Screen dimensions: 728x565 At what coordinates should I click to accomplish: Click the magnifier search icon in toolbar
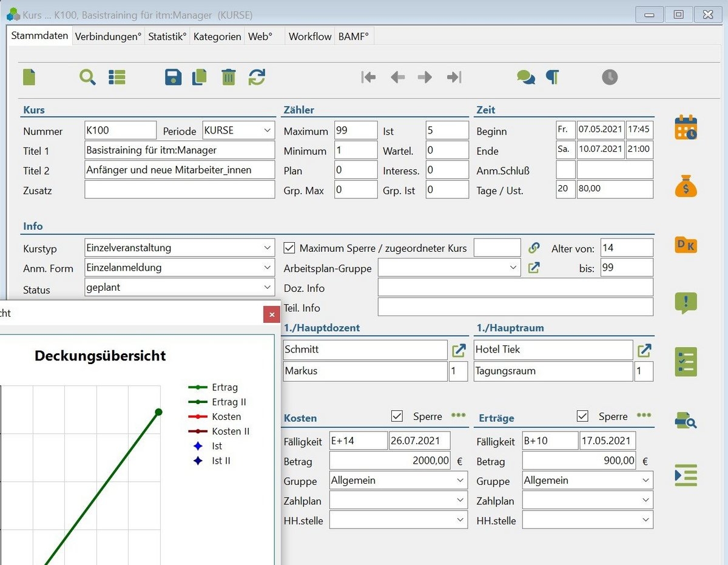coord(87,77)
